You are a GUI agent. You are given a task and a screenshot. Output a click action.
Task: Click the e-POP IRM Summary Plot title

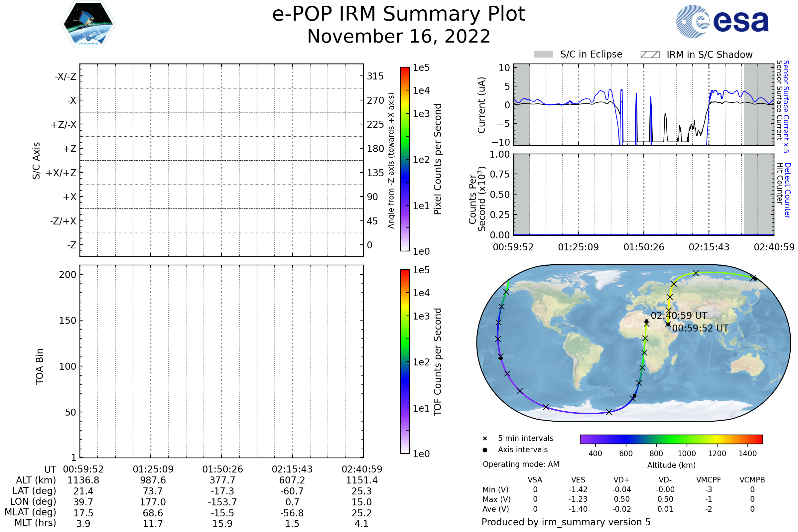[399, 14]
